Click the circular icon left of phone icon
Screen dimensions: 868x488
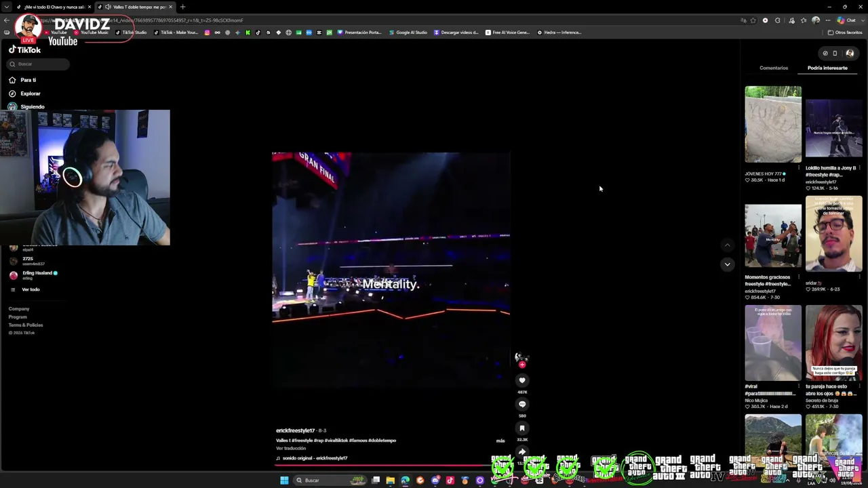coord(825,53)
